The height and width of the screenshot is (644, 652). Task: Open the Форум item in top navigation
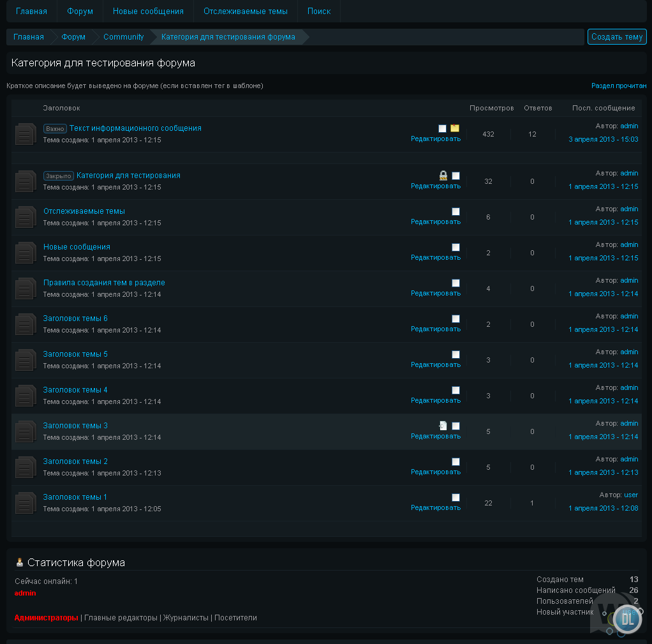[80, 11]
